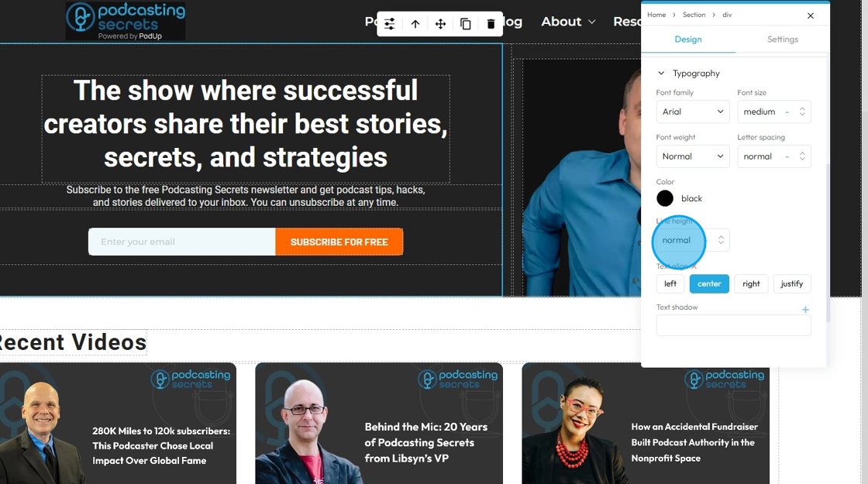Switch to the Settings tab

pyautogui.click(x=782, y=39)
